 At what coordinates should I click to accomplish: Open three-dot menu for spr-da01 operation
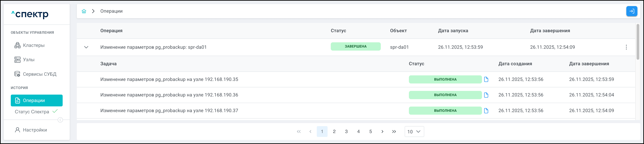[626, 47]
